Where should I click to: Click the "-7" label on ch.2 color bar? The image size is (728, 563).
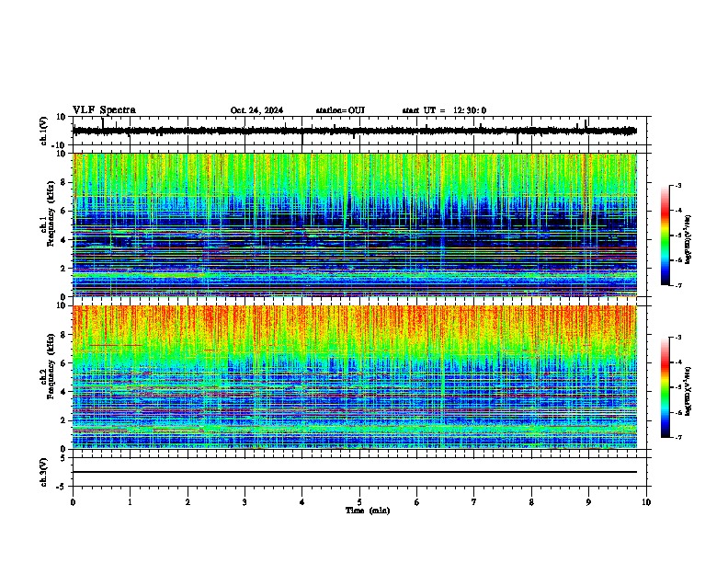coord(677,437)
